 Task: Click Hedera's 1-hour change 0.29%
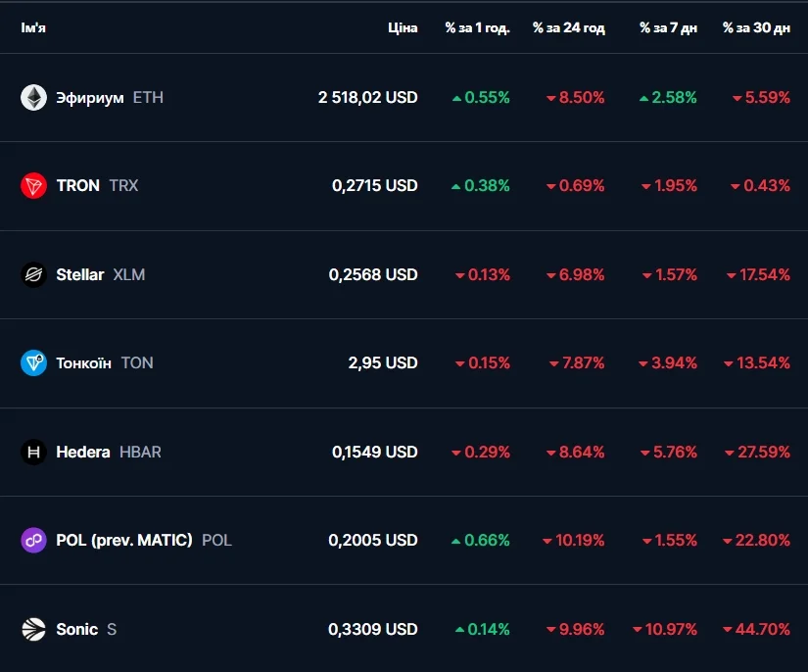(481, 452)
